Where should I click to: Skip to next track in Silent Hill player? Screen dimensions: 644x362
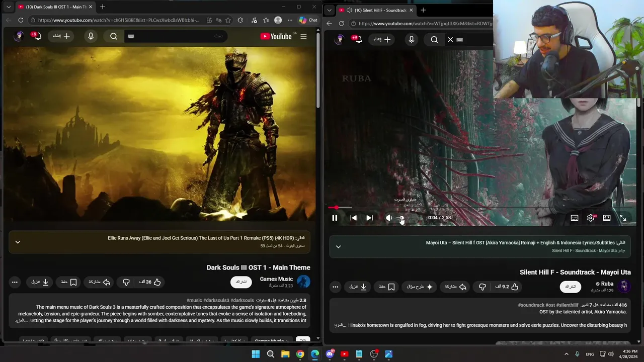coord(369,218)
